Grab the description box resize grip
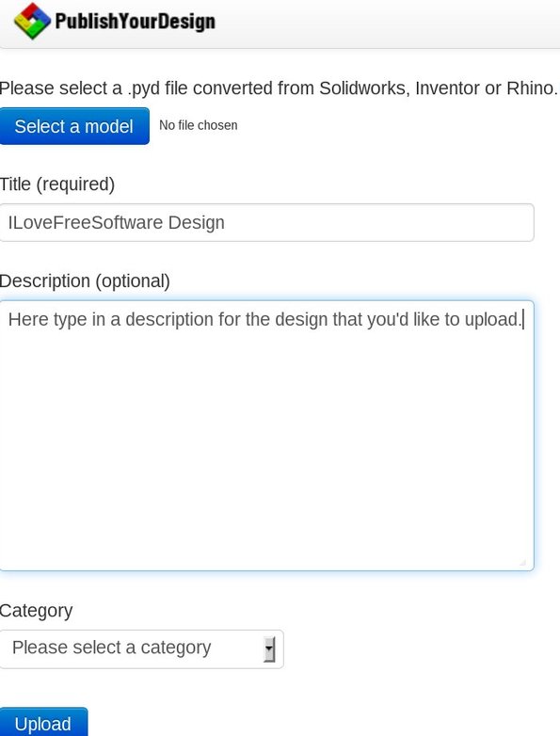 [523, 561]
